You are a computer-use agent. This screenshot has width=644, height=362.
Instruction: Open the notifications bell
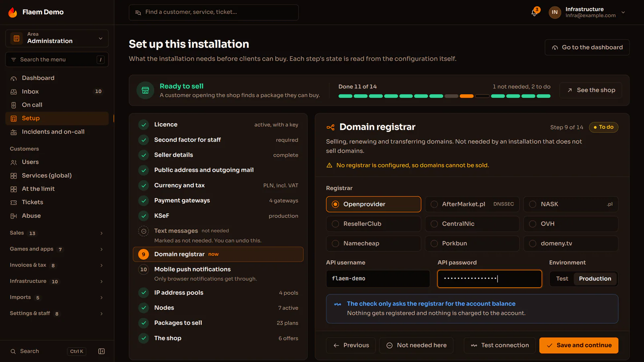(x=535, y=12)
